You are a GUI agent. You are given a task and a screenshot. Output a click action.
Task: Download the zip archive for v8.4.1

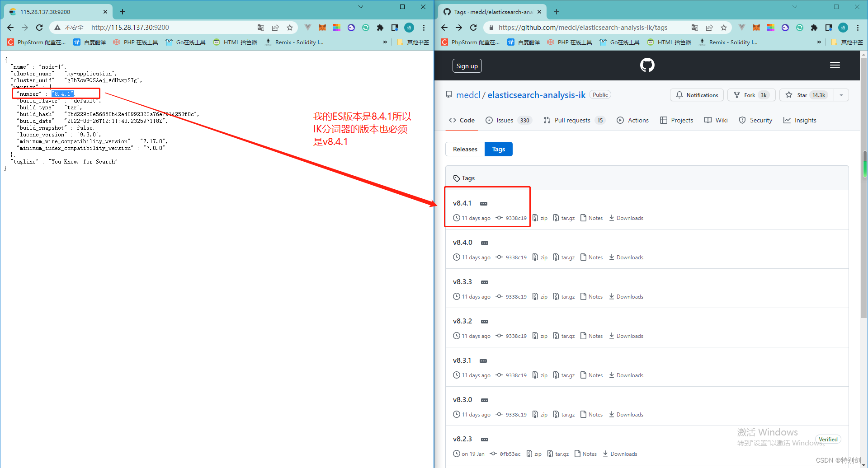[x=540, y=218]
